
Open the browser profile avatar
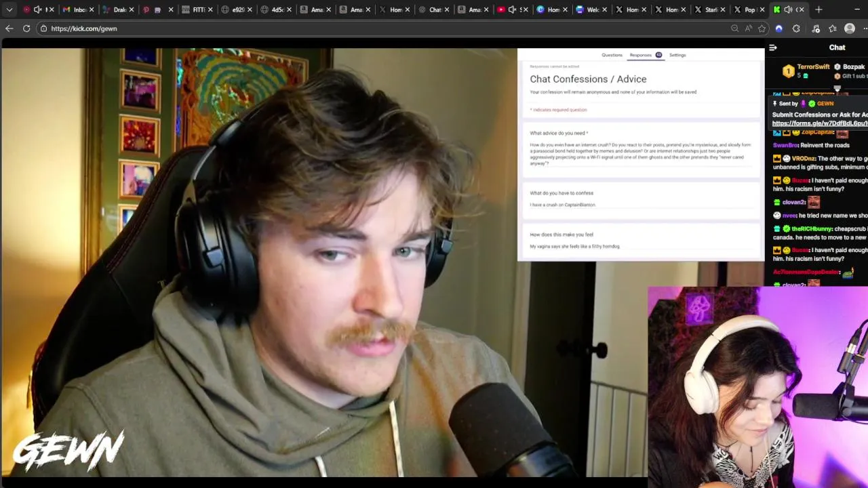(850, 28)
